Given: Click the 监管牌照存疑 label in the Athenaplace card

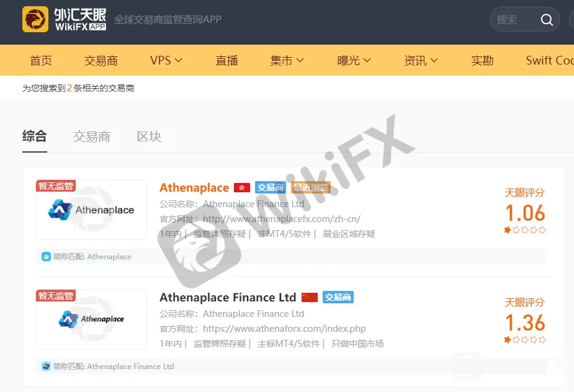Looking at the screenshot, I should click(220, 234).
